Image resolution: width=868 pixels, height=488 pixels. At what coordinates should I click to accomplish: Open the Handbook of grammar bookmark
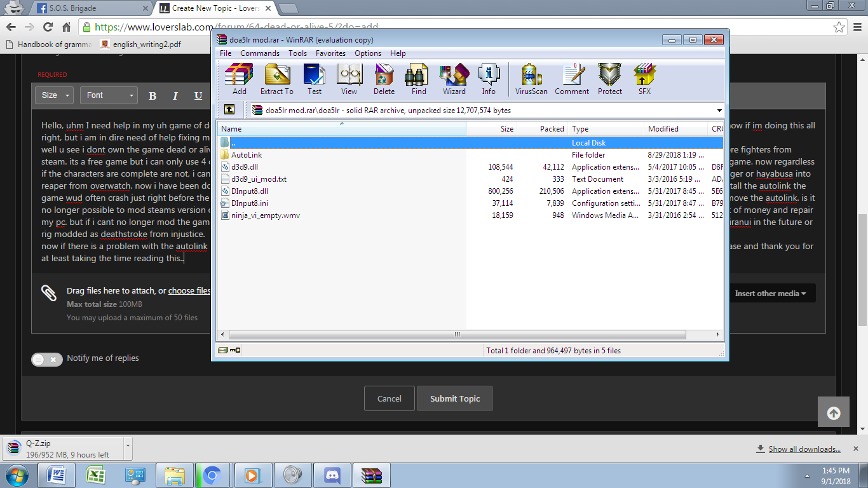[x=49, y=44]
